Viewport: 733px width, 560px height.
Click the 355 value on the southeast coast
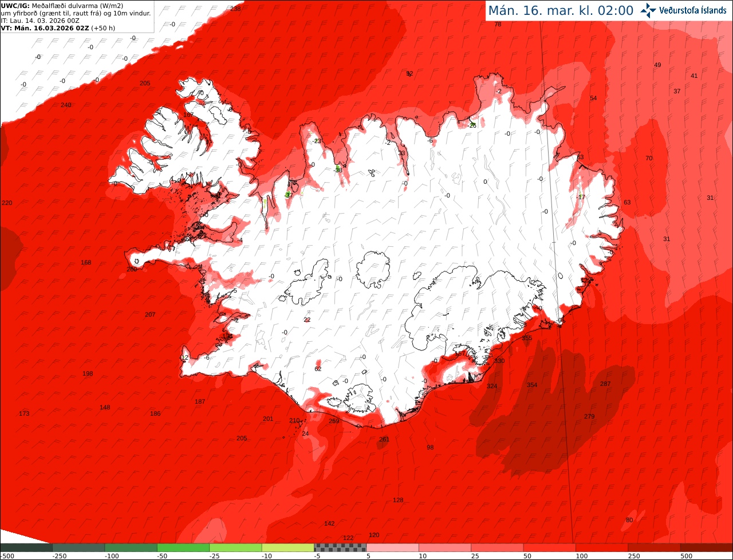pyautogui.click(x=527, y=338)
